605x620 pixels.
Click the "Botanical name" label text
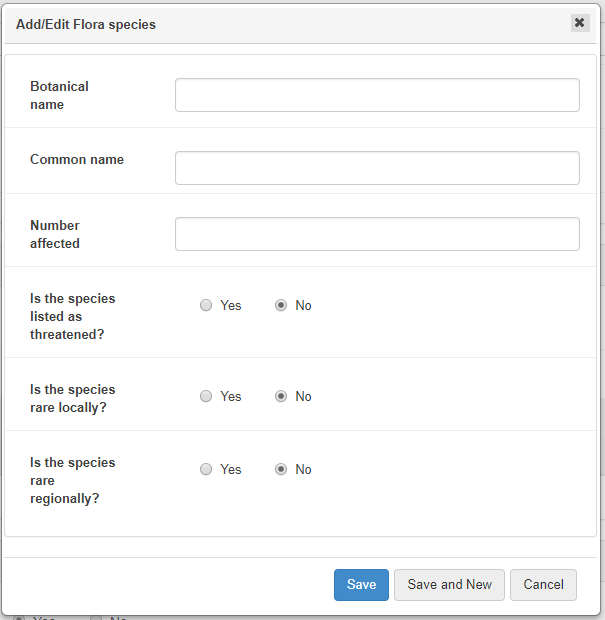59,95
